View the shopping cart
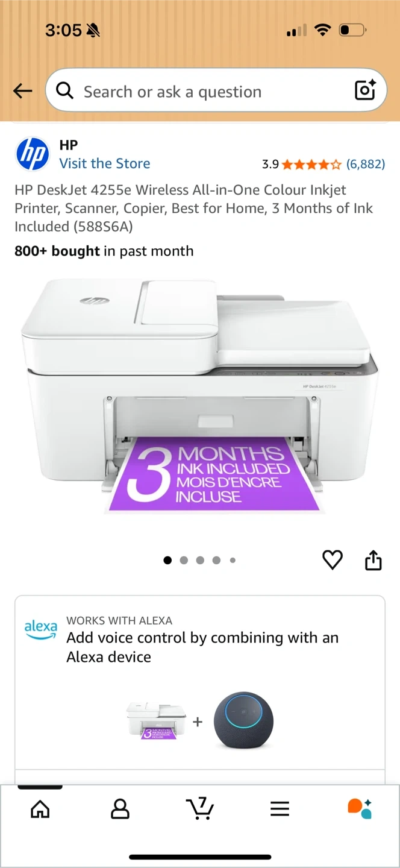The image size is (400, 868). click(200, 809)
